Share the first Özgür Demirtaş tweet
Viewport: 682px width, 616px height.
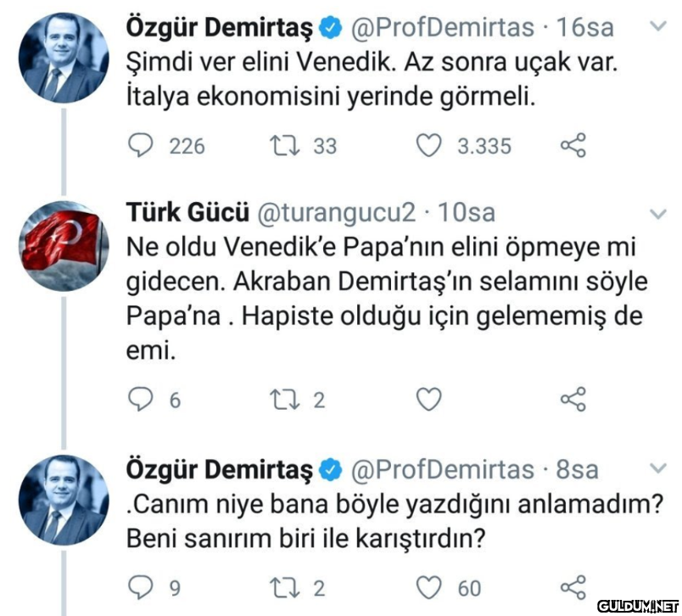[x=573, y=146]
